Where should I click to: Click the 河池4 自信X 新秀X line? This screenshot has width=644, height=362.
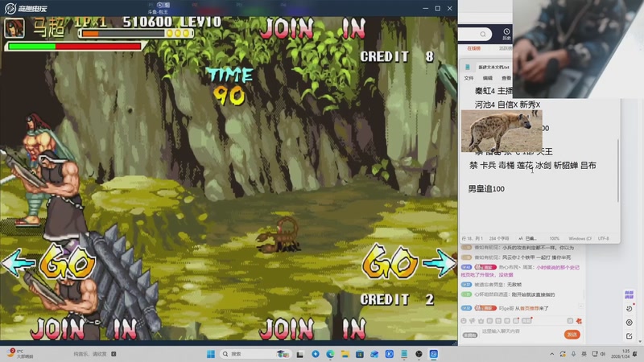tap(507, 105)
